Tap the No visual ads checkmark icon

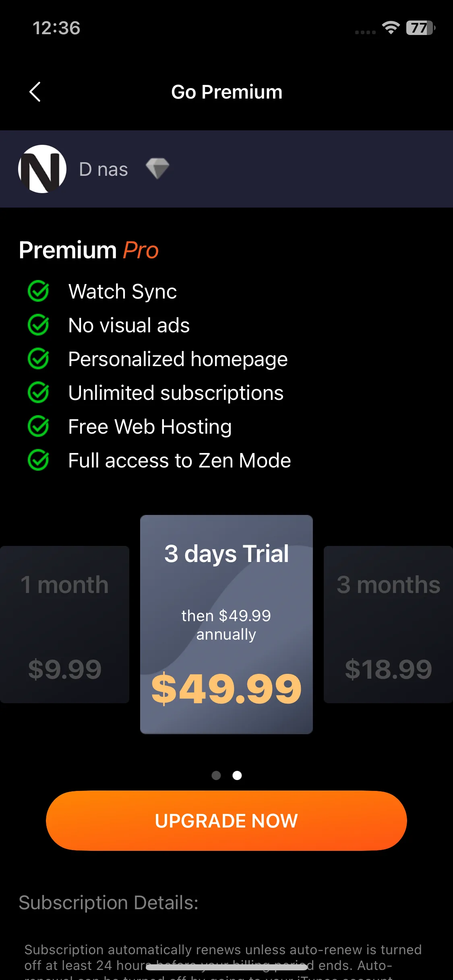pyautogui.click(x=38, y=325)
